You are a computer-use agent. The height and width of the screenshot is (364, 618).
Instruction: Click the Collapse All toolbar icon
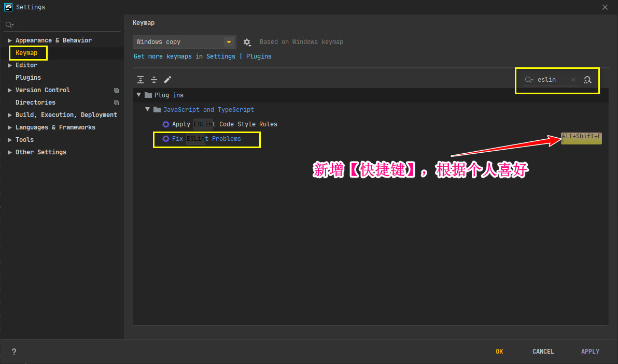154,80
